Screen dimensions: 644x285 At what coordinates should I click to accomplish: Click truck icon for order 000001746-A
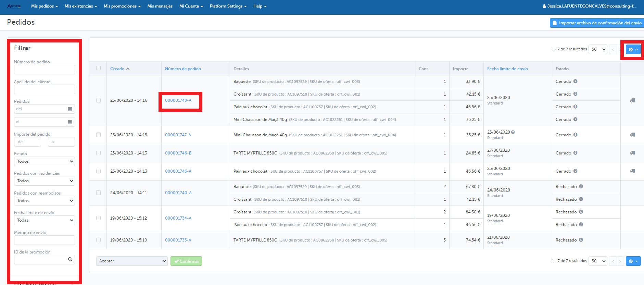(x=633, y=171)
